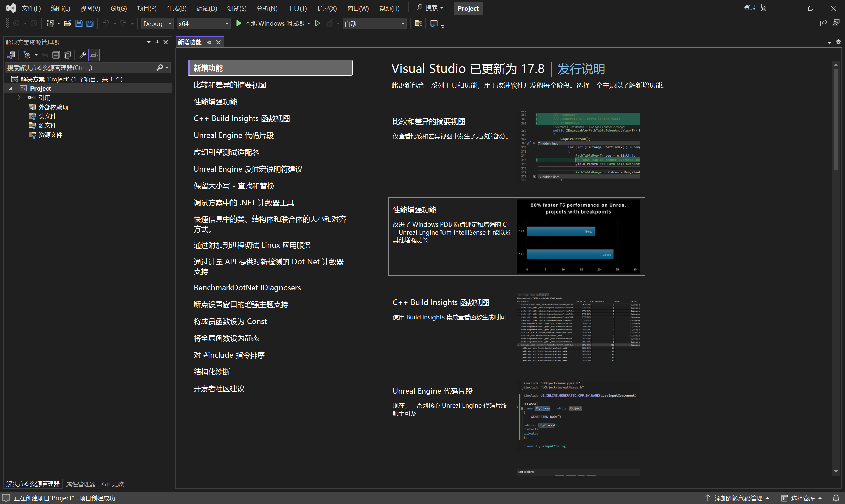Click the share/Live Share icon top right
This screenshot has width=845, height=504.
click(x=823, y=23)
